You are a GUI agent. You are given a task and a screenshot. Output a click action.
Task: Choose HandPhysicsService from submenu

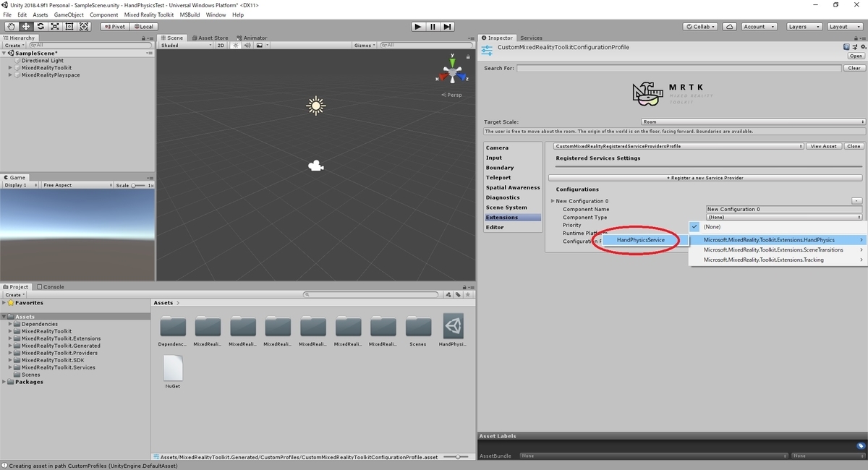tap(640, 240)
